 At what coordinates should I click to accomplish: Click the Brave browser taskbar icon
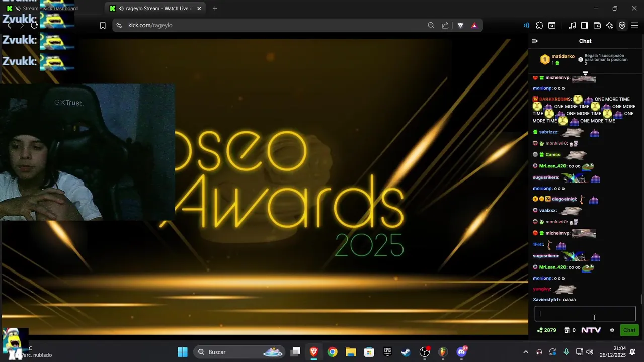[314, 352]
